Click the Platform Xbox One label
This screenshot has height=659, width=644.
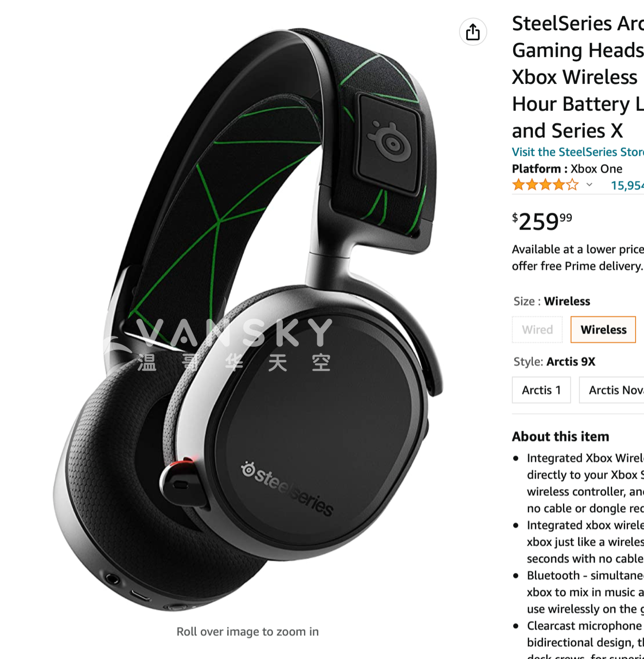[567, 168]
